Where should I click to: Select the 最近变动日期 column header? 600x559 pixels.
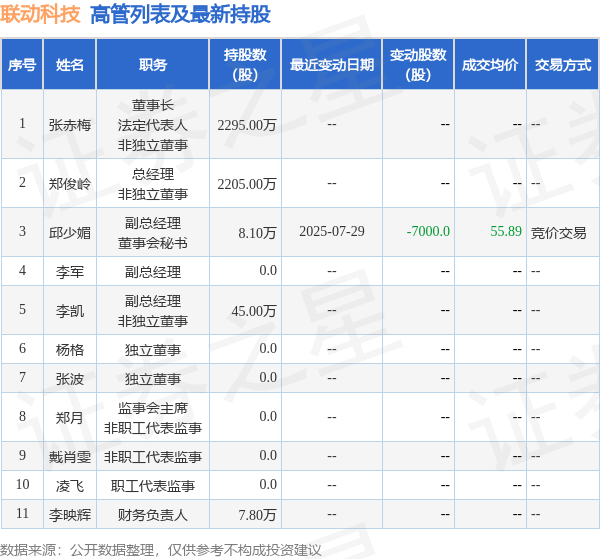pyautogui.click(x=332, y=65)
